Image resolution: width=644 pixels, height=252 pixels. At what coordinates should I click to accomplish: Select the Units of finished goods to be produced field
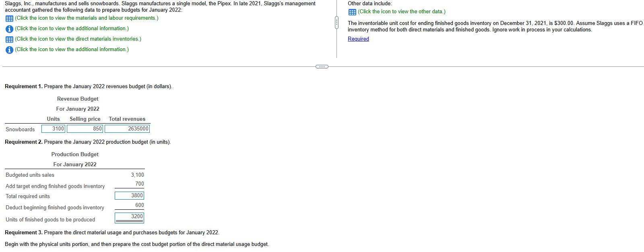pyautogui.click(x=129, y=217)
